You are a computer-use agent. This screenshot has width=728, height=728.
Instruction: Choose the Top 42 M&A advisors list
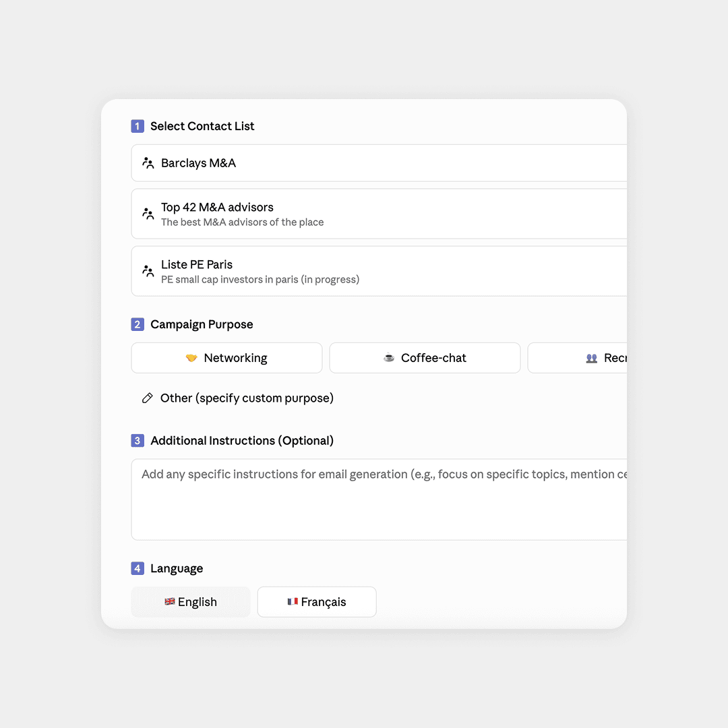click(x=377, y=214)
